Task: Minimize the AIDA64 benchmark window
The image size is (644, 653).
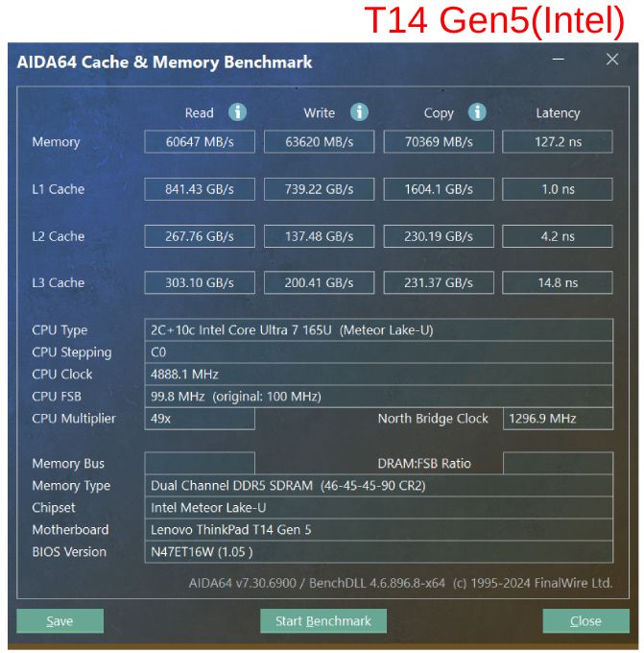Action: click(x=559, y=60)
